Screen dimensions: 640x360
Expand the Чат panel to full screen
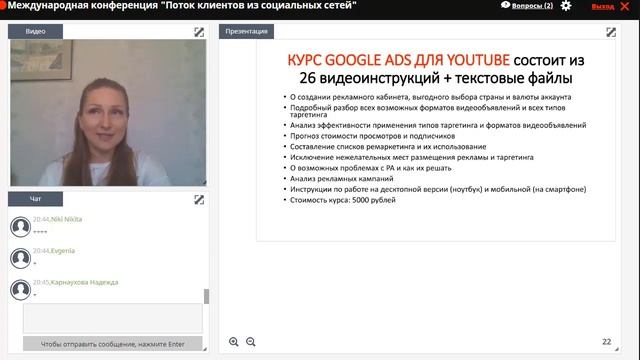(199, 200)
